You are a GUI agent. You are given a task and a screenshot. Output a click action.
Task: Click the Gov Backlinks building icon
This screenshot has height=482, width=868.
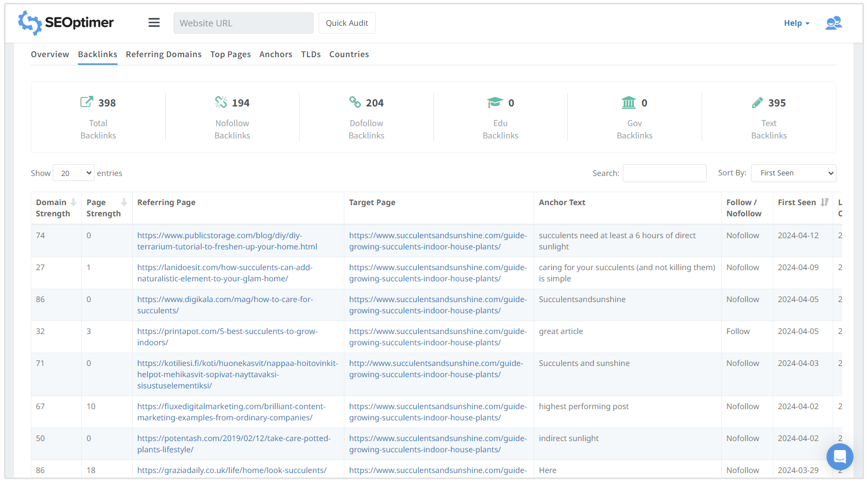[629, 103]
